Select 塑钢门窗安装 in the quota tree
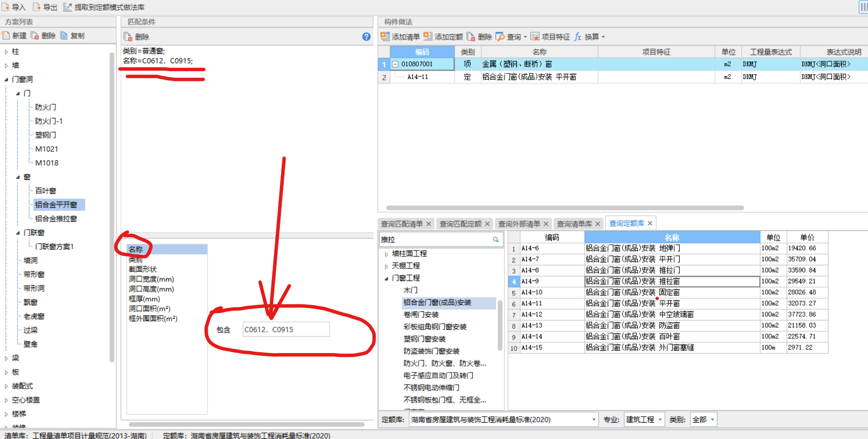The height and width of the screenshot is (439, 868). (x=424, y=339)
